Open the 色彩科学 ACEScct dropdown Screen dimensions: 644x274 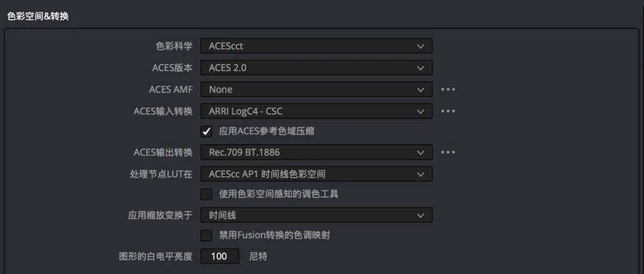pyautogui.click(x=316, y=46)
